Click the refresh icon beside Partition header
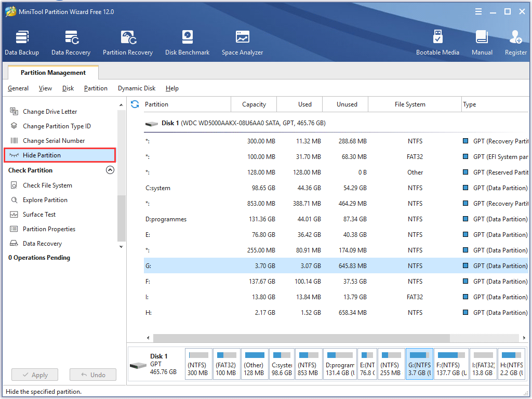This screenshot has height=399, width=532. (x=135, y=104)
